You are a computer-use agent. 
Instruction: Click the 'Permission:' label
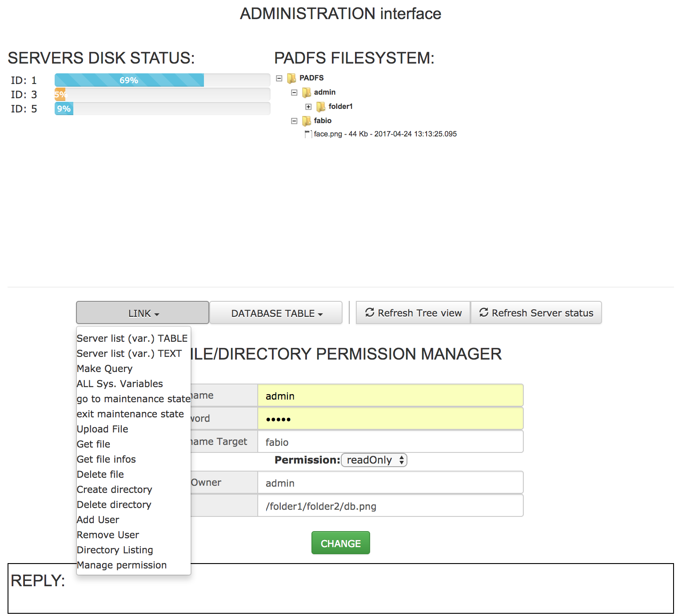pyautogui.click(x=307, y=460)
